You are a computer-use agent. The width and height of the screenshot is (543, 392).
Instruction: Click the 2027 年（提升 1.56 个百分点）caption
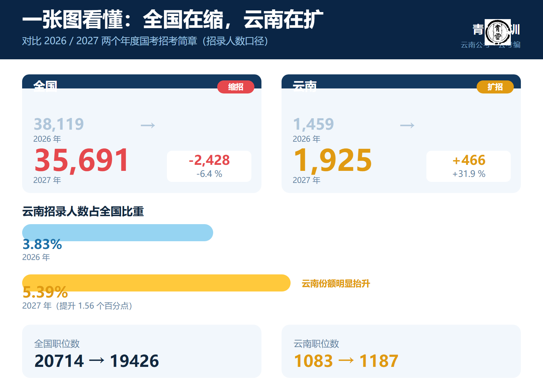coord(77,306)
